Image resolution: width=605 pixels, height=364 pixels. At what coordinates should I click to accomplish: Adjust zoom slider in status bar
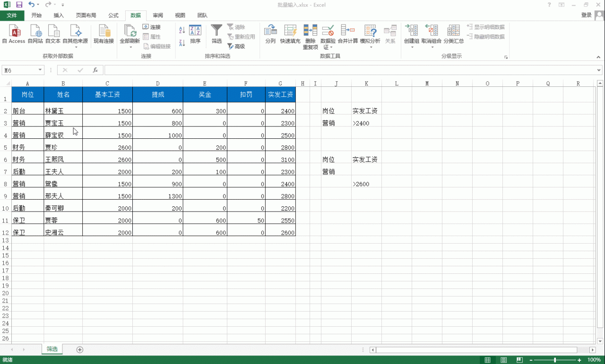tap(555, 360)
